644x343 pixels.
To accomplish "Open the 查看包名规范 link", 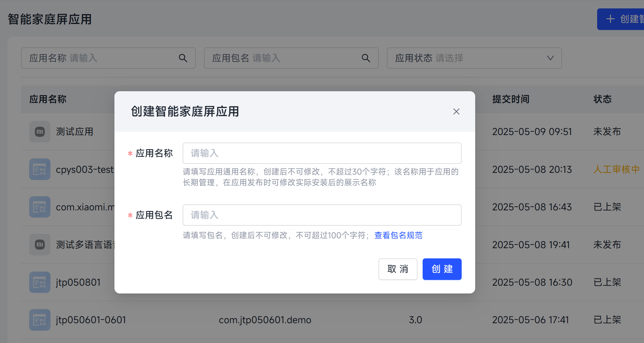I will click(398, 235).
